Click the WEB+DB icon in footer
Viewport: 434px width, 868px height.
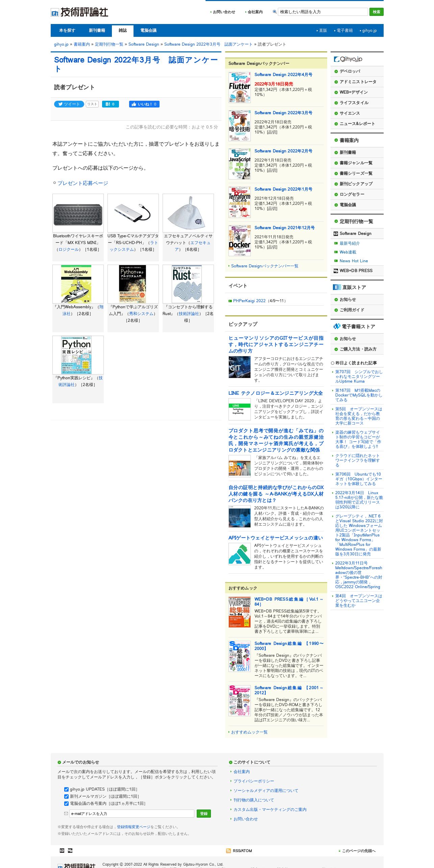coord(70,850)
